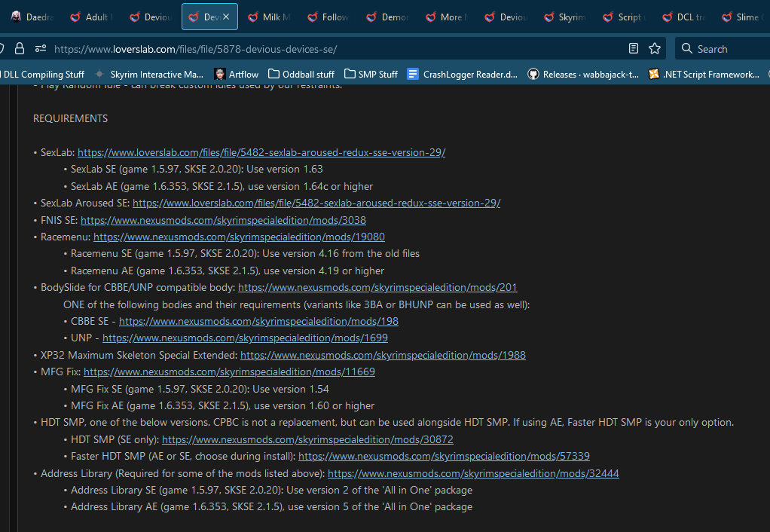The width and height of the screenshot is (770, 532).
Task: Open the Oddball stuff bookmark folder
Action: [x=301, y=74]
